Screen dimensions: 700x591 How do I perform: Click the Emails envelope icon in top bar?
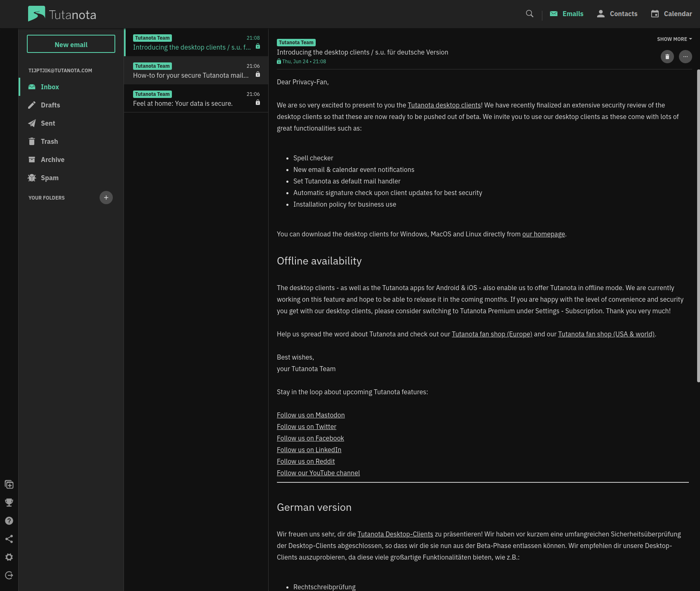tap(554, 14)
